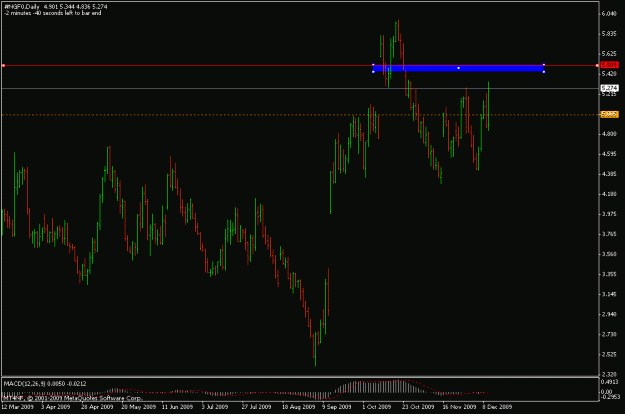The image size is (625, 414).
Task: Click the 4.385 price scale label
Action: click(609, 174)
